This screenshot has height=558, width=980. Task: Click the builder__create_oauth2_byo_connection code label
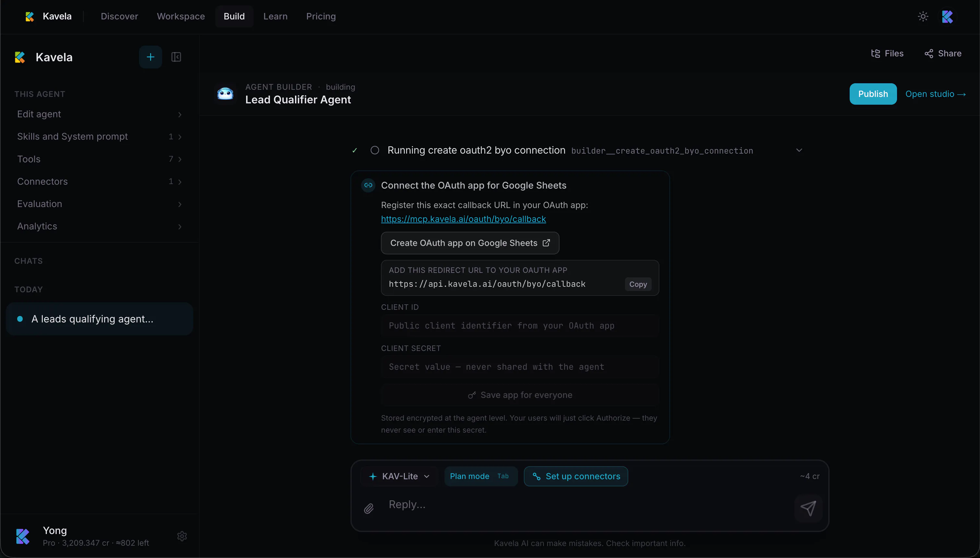(662, 151)
